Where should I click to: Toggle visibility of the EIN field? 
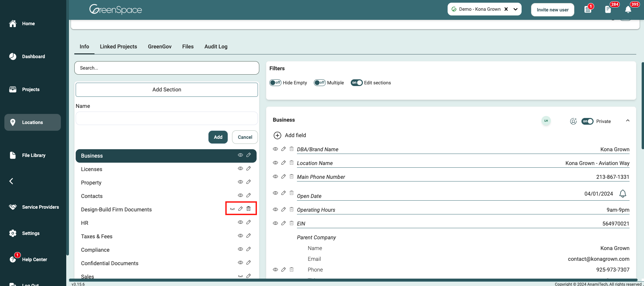click(x=275, y=223)
